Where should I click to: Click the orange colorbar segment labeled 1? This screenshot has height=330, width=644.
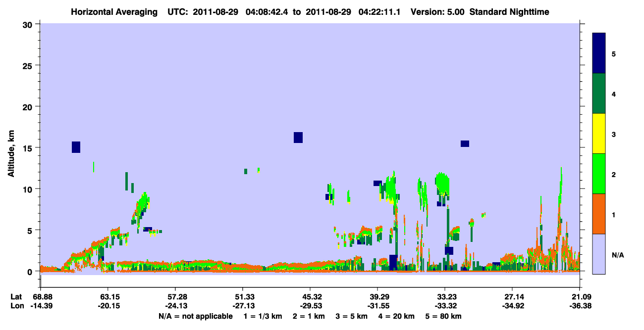tap(599, 214)
